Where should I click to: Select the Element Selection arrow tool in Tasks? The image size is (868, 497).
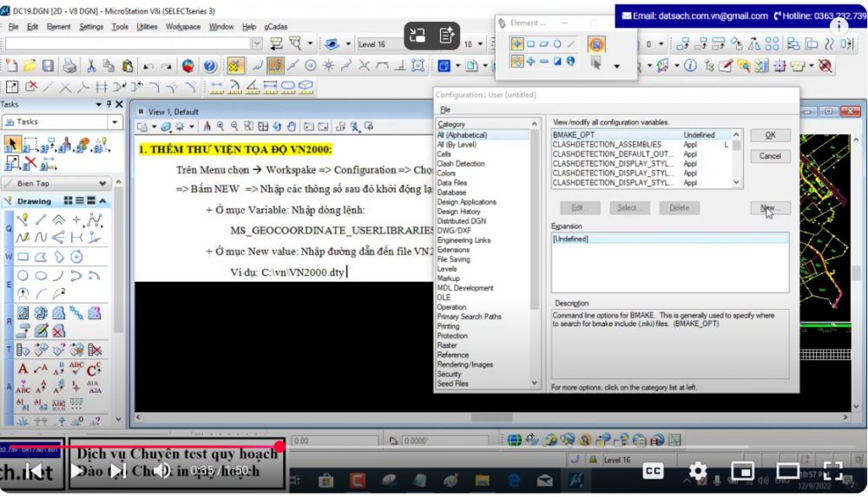coord(11,145)
